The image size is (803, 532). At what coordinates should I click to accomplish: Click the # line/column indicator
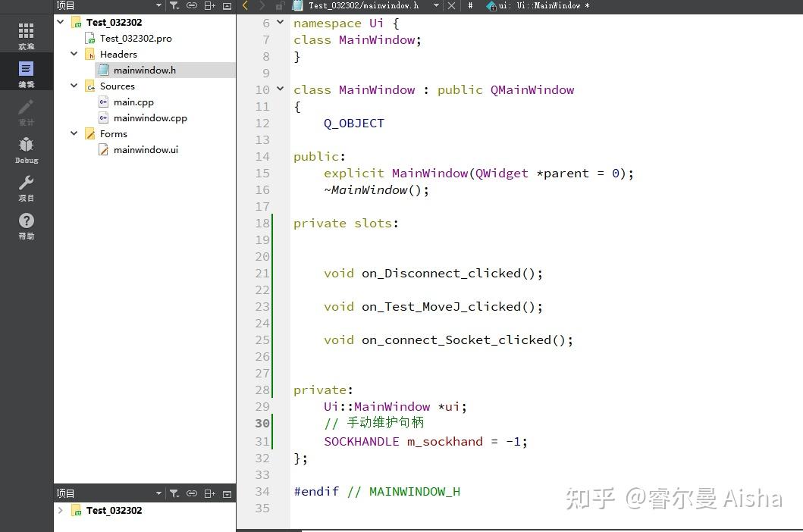(x=470, y=5)
